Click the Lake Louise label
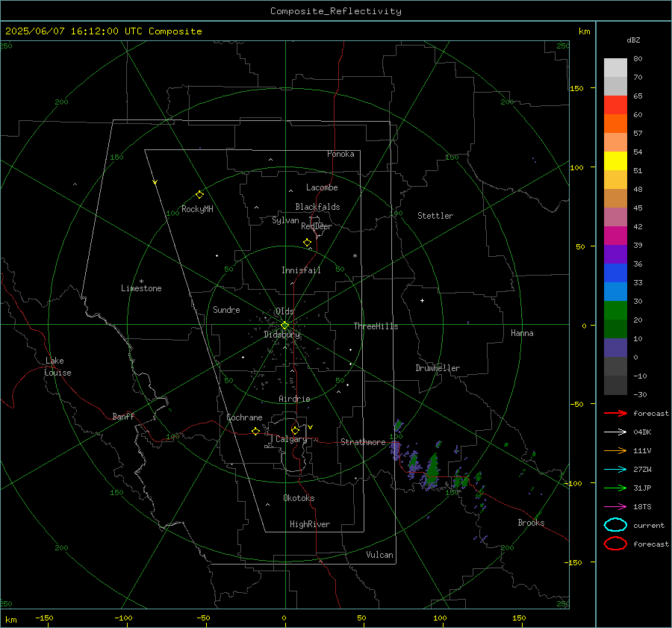The width and height of the screenshot is (672, 628). pyautogui.click(x=57, y=367)
